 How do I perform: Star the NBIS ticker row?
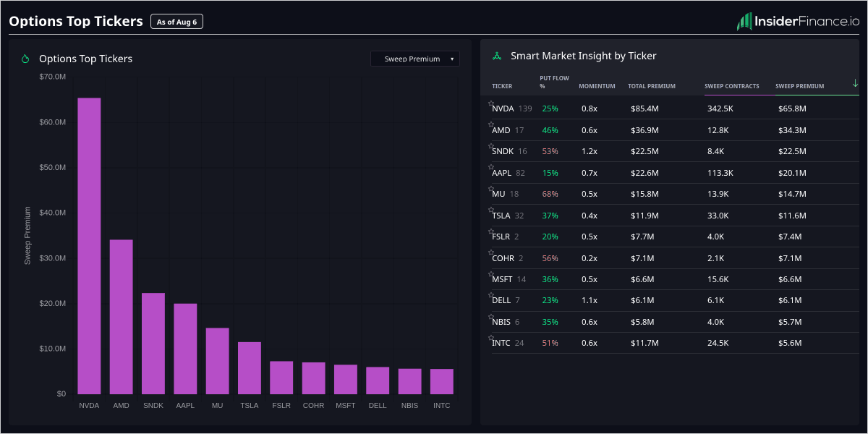click(x=491, y=317)
